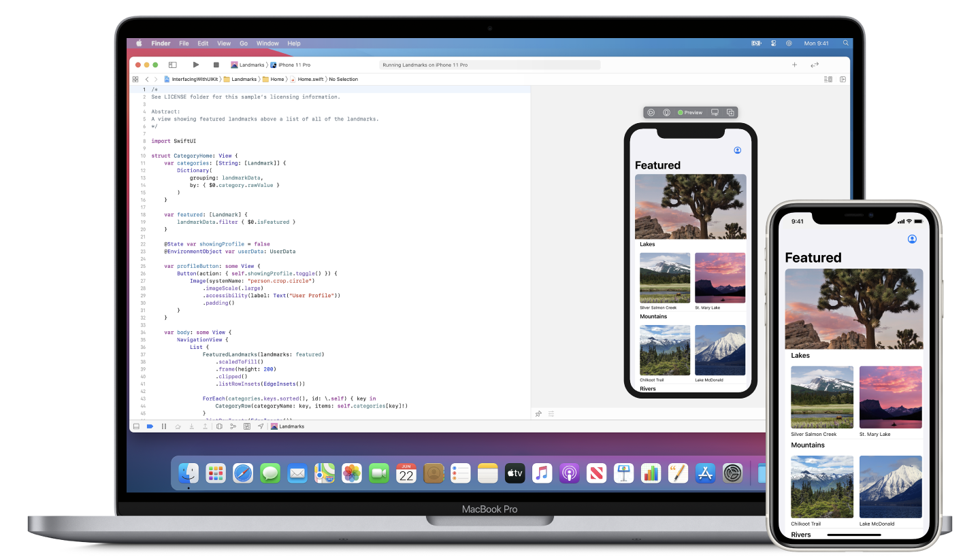Open the View Hierarchy debugger icon
Image resolution: width=980 pixels, height=559 pixels.
[220, 426]
